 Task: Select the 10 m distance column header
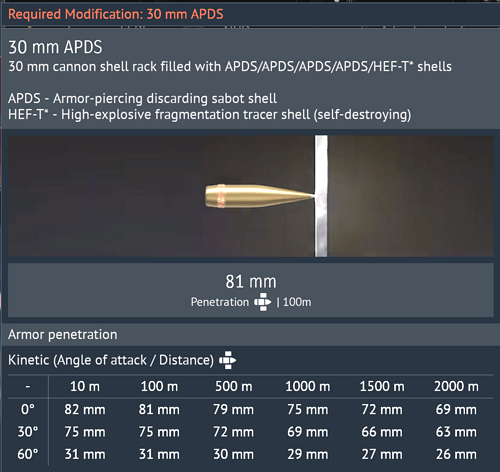(85, 386)
